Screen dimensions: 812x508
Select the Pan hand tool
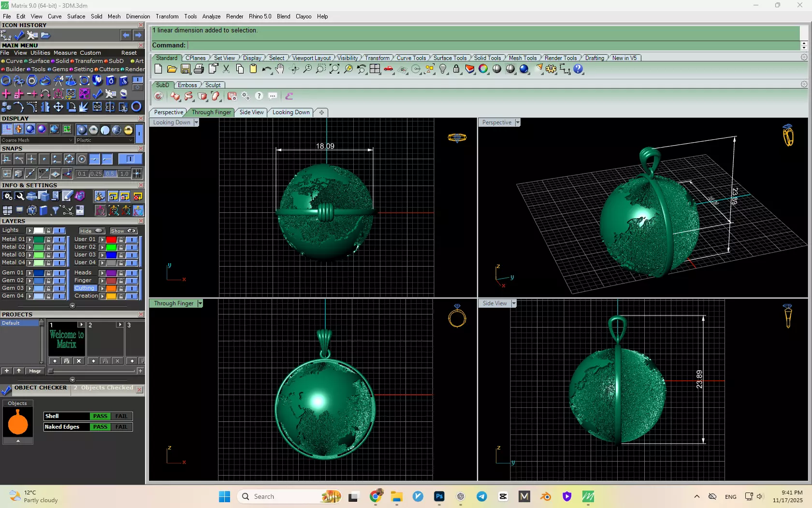pyautogui.click(x=280, y=69)
